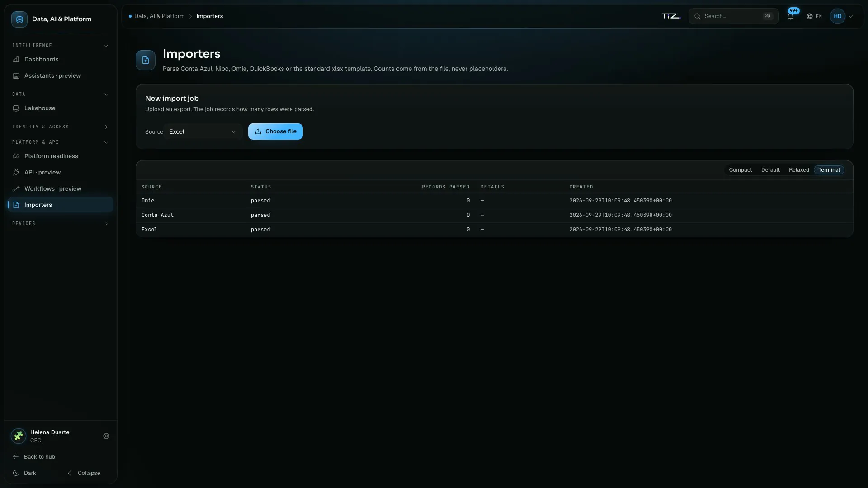Click the Importers page header icon
This screenshot has width=868, height=488.
point(146,60)
